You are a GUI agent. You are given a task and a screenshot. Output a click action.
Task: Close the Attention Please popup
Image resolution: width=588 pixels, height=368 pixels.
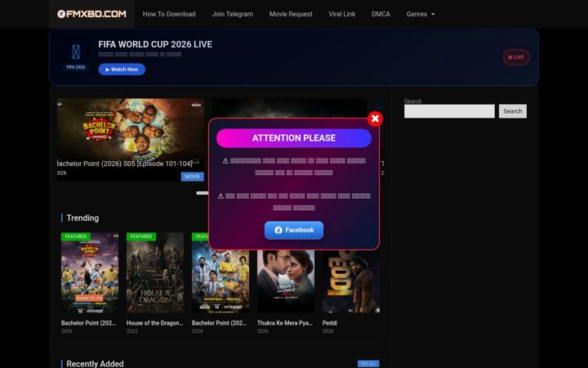coord(375,119)
